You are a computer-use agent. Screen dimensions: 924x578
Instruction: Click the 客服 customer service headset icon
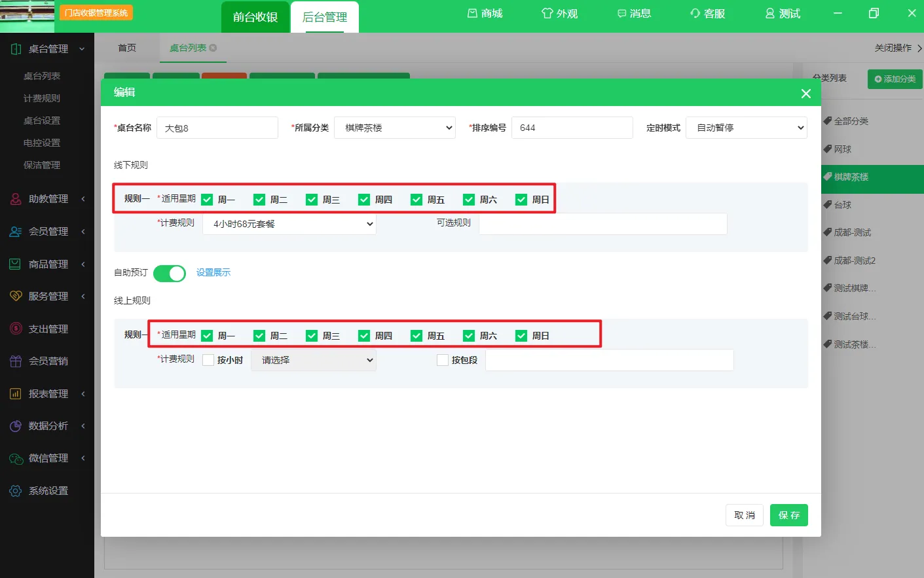695,13
